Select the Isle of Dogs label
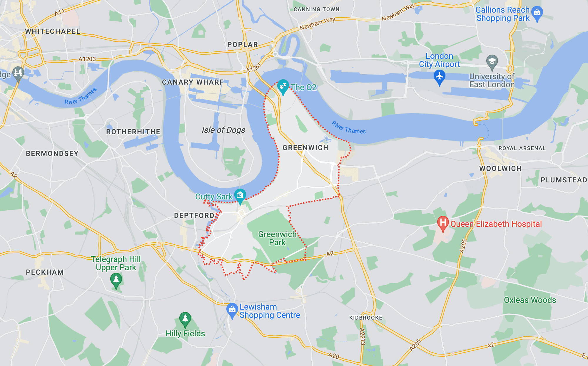Screen dimensions: 588x366 pos(223,130)
